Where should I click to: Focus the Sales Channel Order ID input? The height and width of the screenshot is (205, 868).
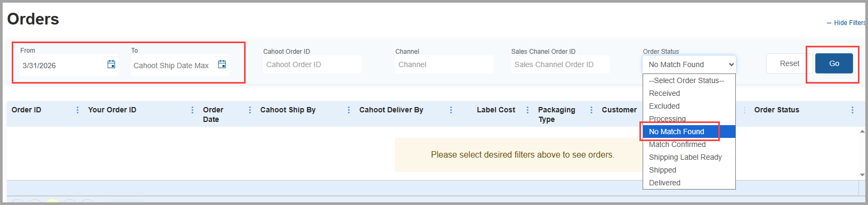click(560, 64)
